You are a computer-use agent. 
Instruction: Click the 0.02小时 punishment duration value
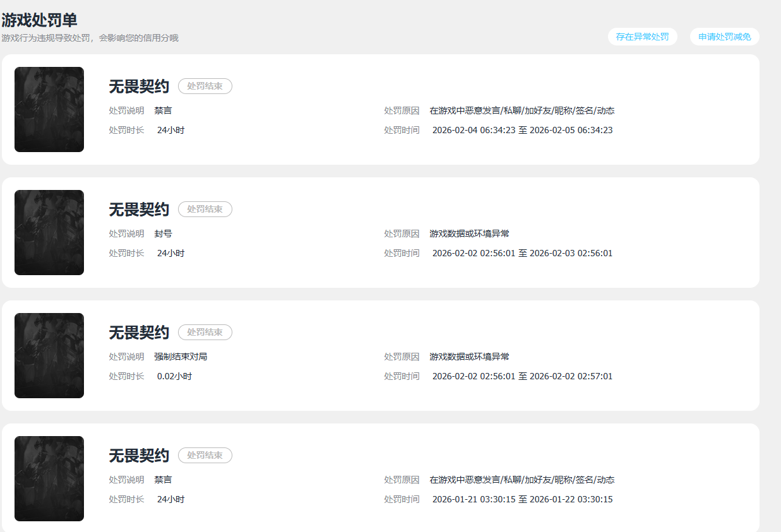click(174, 376)
